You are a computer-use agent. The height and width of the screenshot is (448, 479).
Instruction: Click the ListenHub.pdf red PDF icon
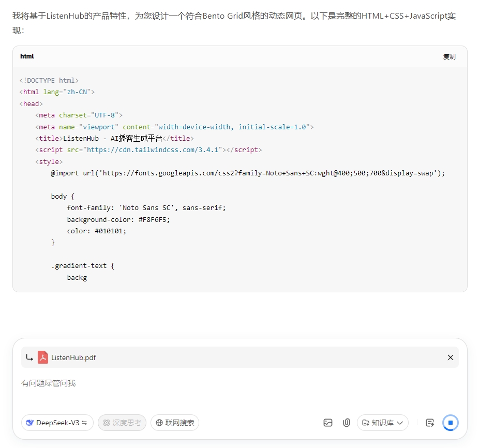pos(43,357)
